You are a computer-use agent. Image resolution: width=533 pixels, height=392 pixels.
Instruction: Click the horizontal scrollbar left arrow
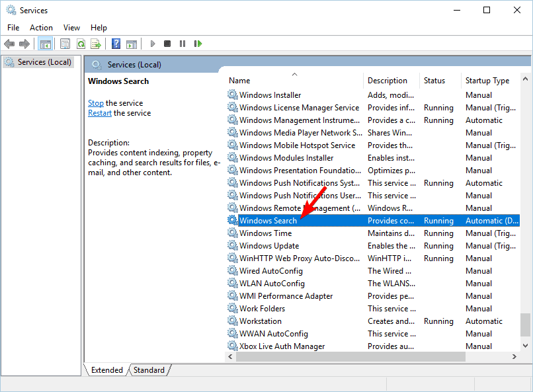coord(231,357)
